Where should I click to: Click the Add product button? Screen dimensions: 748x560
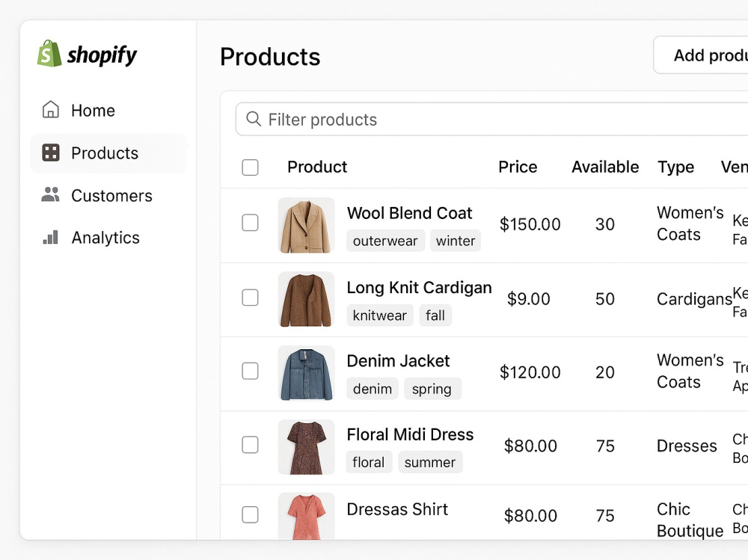(x=701, y=55)
